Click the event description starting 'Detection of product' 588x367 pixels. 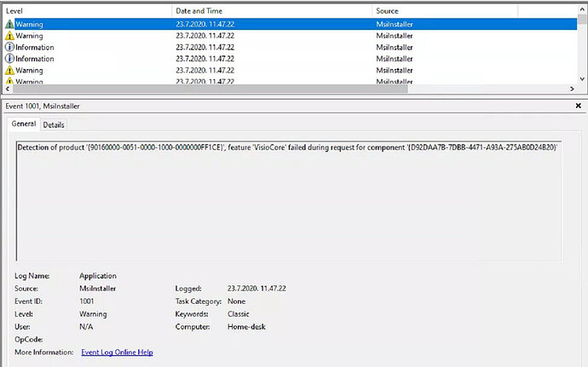point(288,147)
